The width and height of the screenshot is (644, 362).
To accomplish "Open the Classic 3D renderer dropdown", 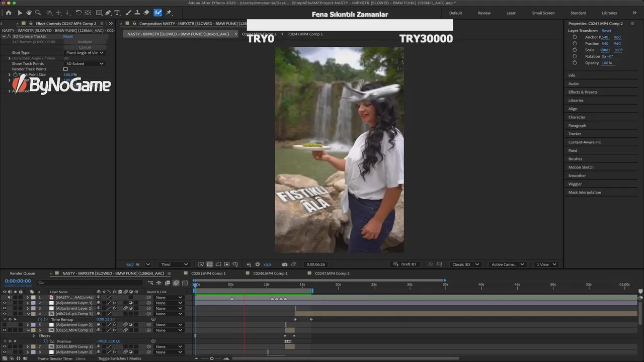I will 465,264.
